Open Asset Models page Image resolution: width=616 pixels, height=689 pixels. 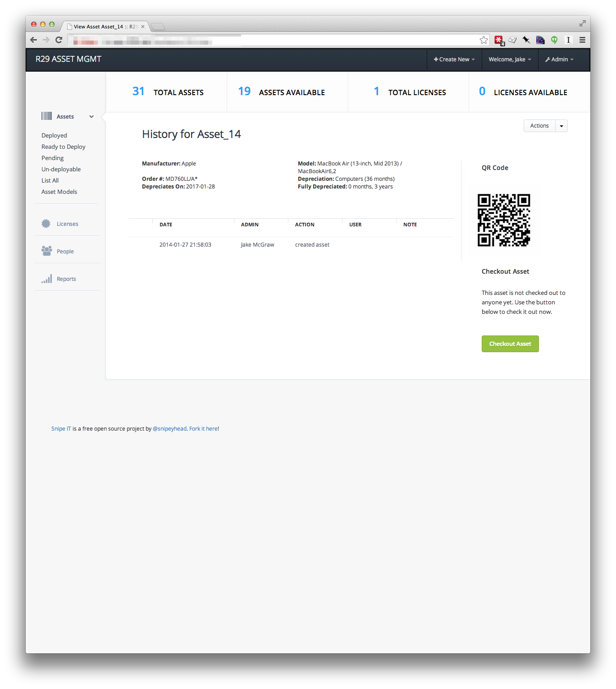pos(59,192)
